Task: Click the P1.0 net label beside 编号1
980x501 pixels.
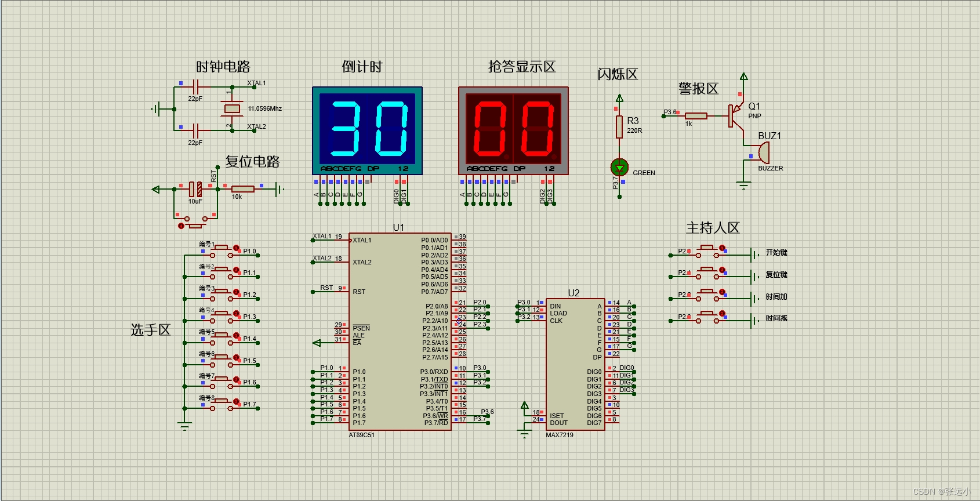Action: pyautogui.click(x=249, y=251)
